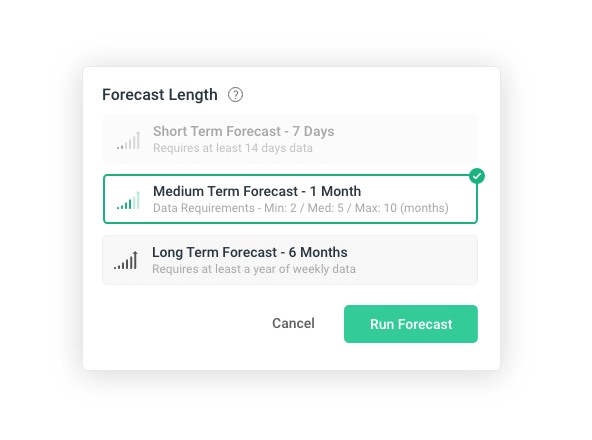Open the help icon beside Forecast Length
The image size is (592, 440).
[x=235, y=94]
